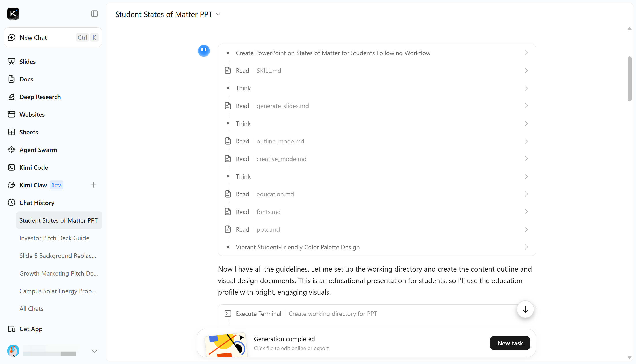View All Chats link

[x=31, y=309]
